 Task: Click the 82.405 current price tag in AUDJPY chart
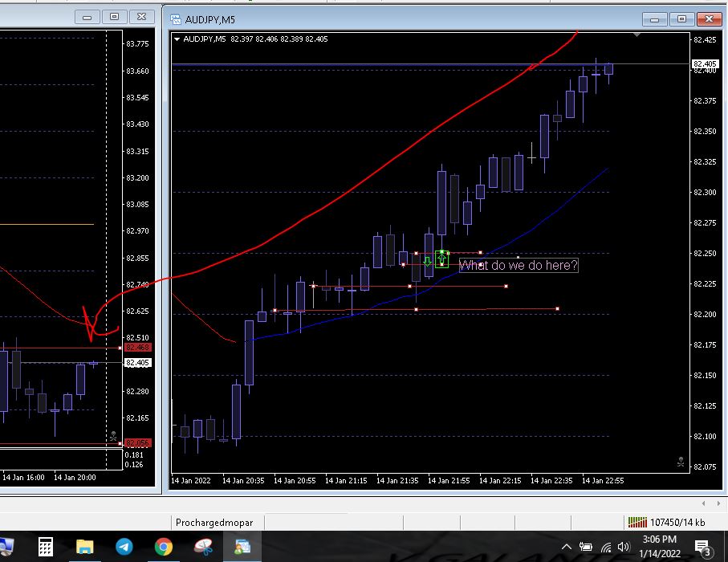(704, 63)
